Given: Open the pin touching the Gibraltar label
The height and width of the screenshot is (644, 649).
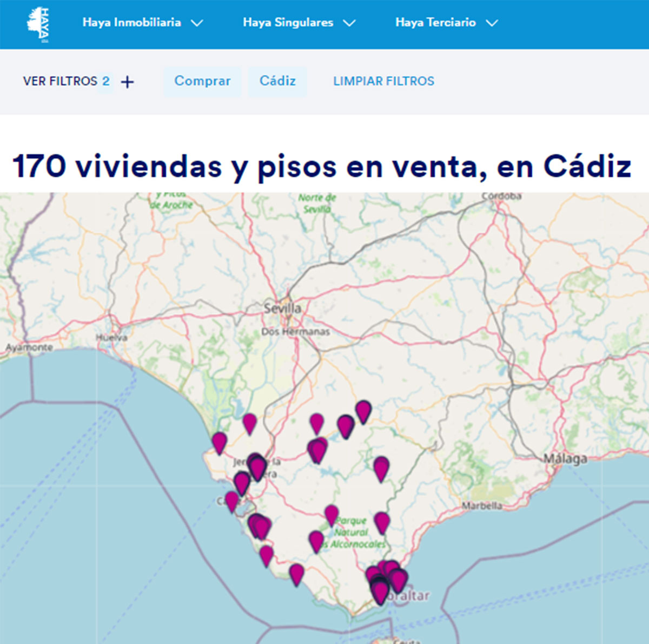Looking at the screenshot, I should 398,580.
